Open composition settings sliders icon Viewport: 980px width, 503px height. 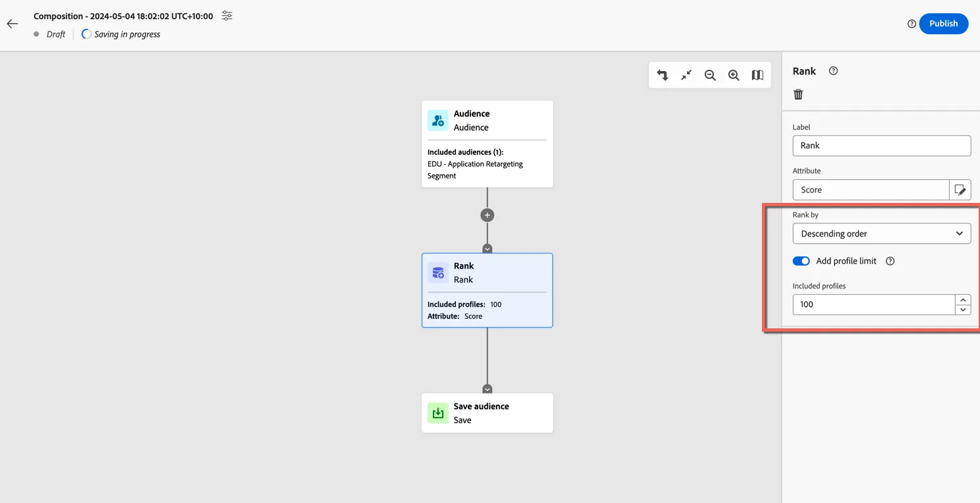coord(227,16)
